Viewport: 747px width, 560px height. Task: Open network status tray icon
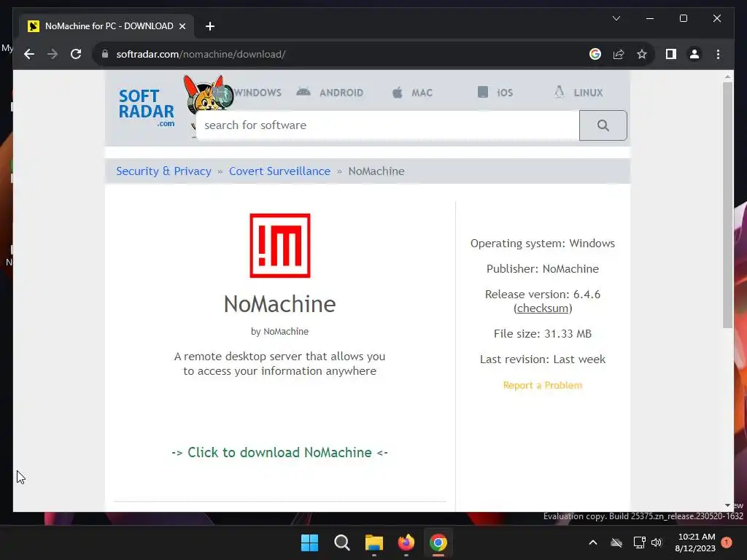tap(639, 542)
